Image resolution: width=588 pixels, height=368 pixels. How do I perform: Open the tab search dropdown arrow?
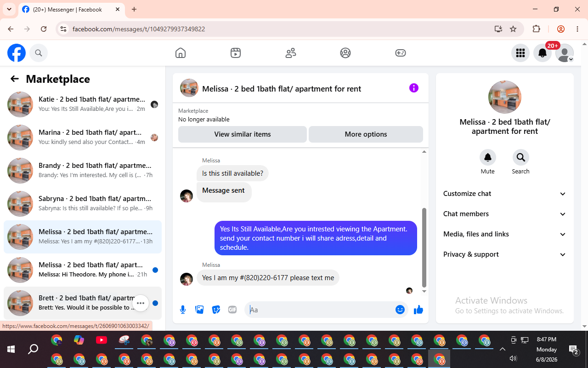click(9, 9)
